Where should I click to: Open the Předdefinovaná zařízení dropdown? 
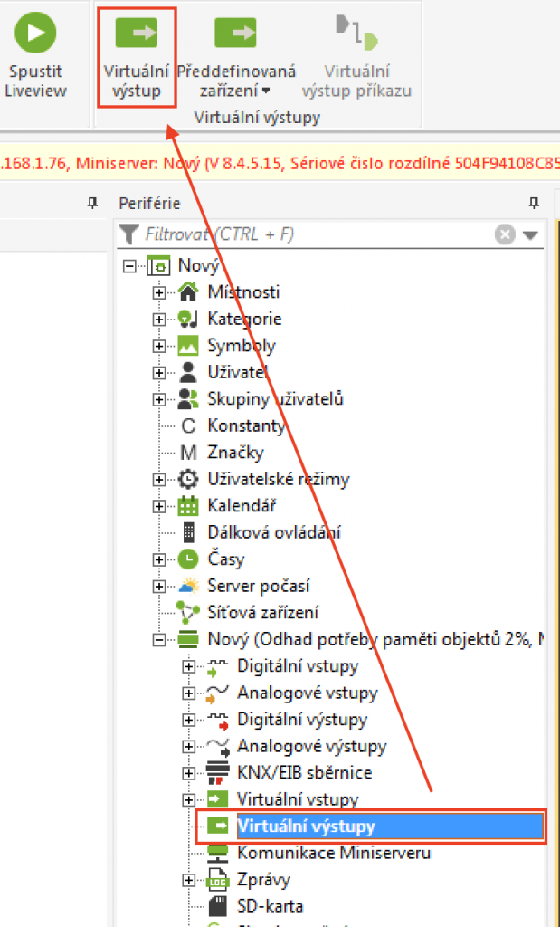click(235, 79)
